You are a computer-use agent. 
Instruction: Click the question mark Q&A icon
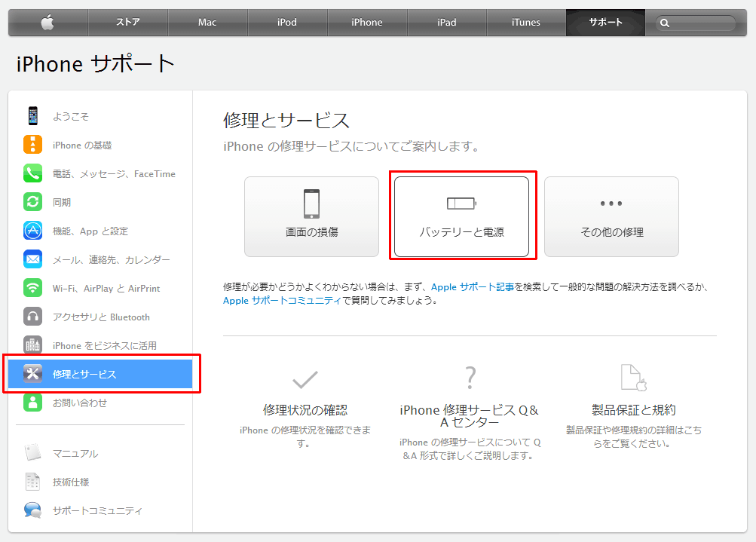click(470, 378)
